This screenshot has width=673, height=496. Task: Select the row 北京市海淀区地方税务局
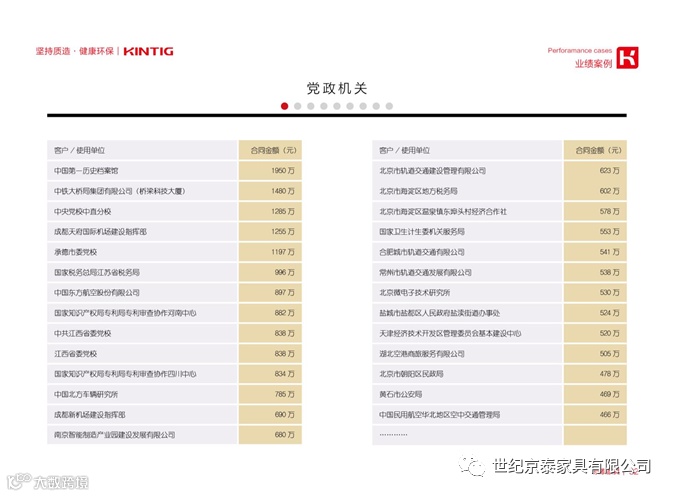(x=500, y=191)
